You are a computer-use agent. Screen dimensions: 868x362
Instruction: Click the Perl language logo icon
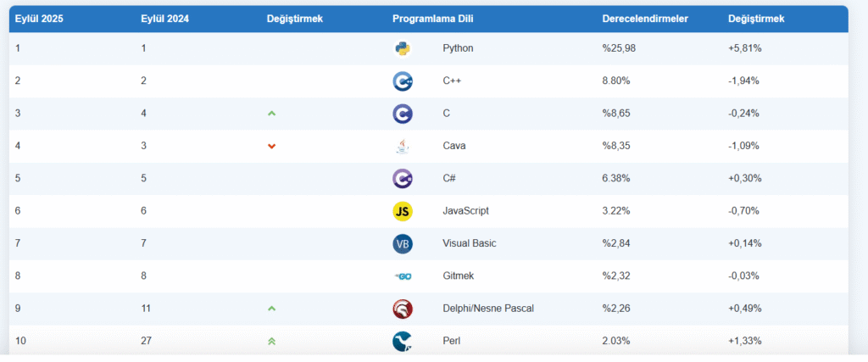pyautogui.click(x=403, y=341)
